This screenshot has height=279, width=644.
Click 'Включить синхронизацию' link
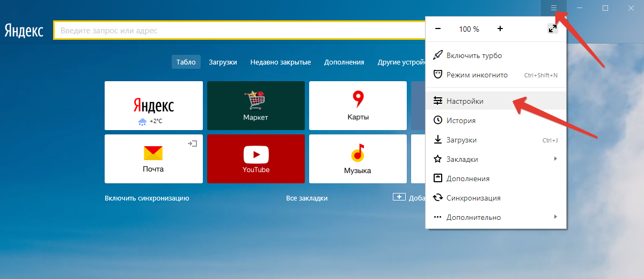coord(147,198)
